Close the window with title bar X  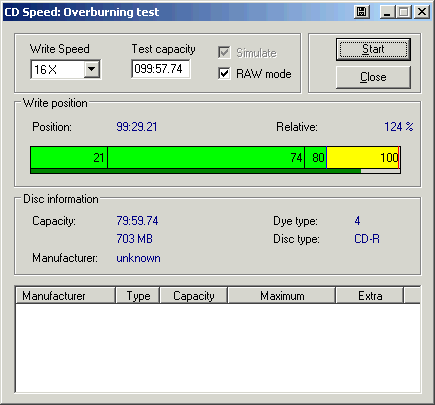coord(422,12)
